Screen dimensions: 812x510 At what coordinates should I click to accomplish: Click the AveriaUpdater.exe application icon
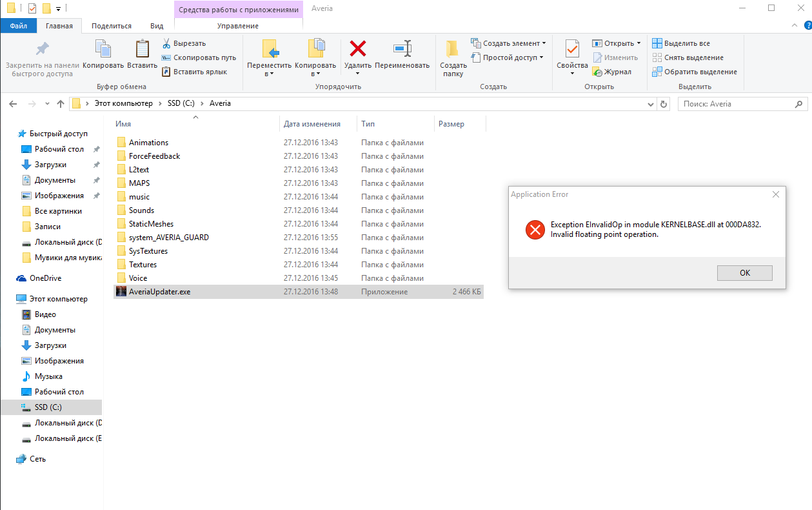point(121,292)
